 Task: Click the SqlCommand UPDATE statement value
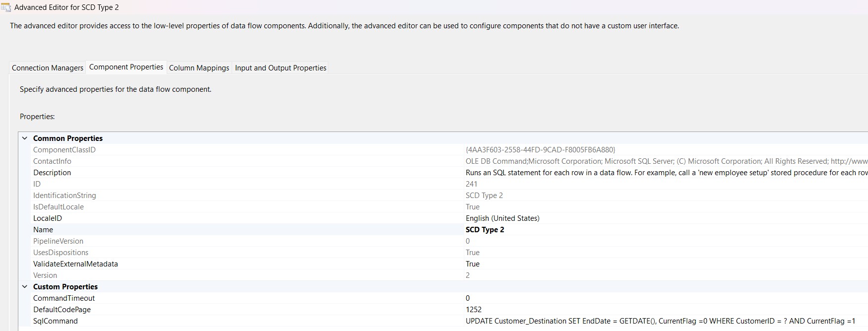coord(595,321)
